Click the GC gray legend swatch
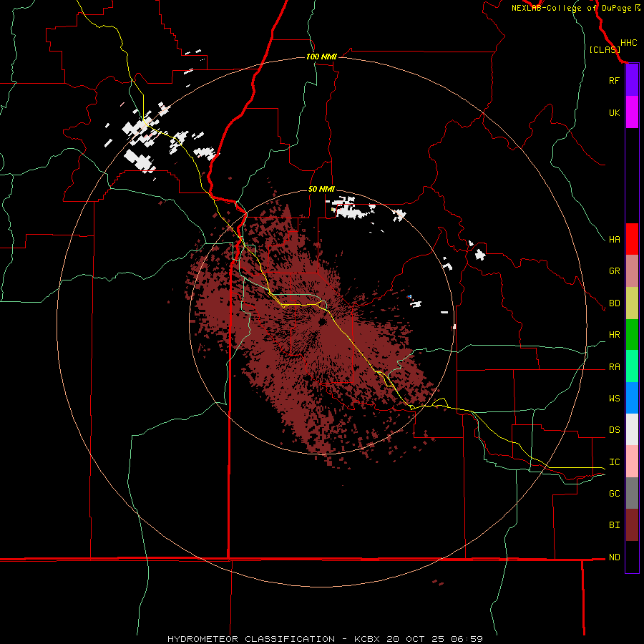This screenshot has width=644, height=644. tap(632, 493)
